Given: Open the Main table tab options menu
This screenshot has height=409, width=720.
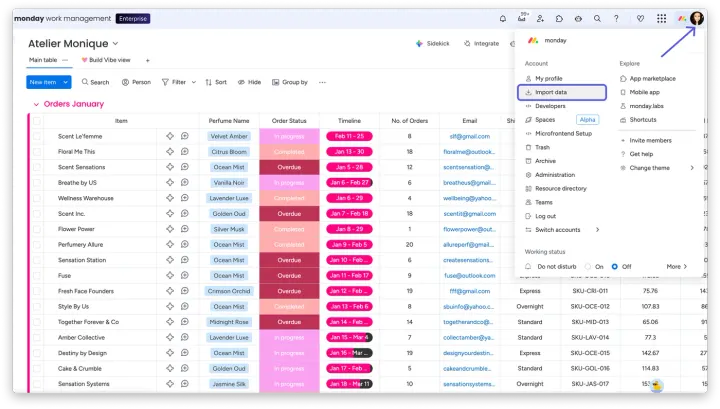Looking at the screenshot, I should 65,60.
